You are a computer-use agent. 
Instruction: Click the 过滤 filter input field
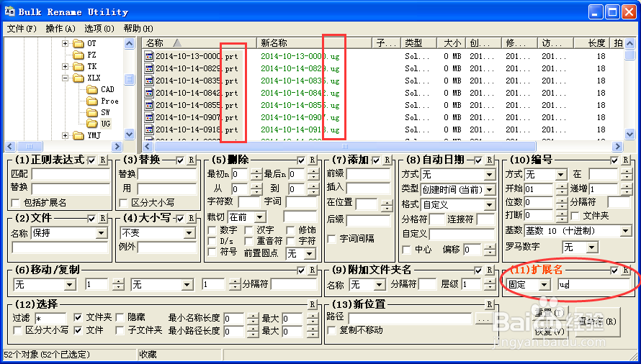tap(50, 318)
